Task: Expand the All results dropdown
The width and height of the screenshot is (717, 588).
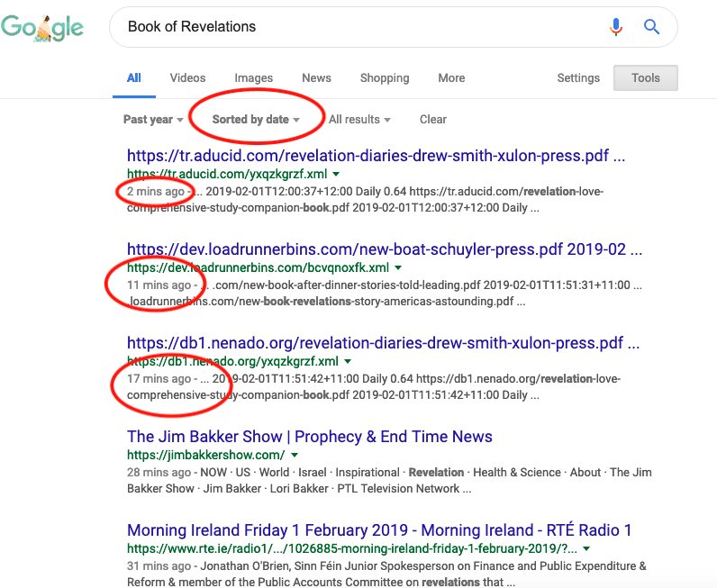Action: [x=359, y=120]
